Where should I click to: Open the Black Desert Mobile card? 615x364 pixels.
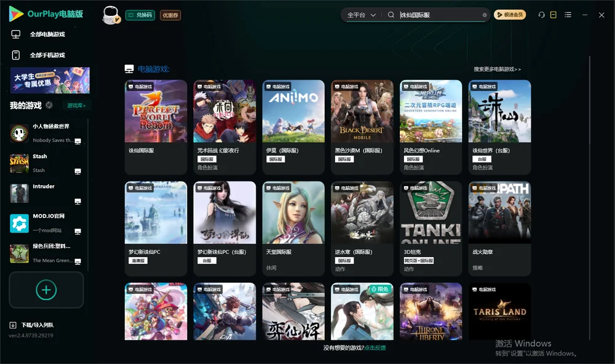[x=362, y=127]
